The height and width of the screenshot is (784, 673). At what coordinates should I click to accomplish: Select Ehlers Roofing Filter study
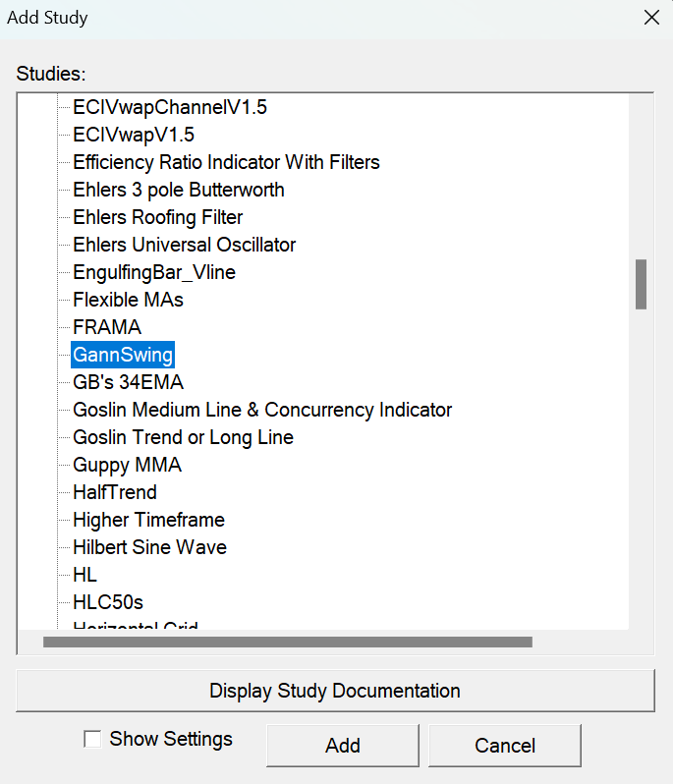coord(157,217)
